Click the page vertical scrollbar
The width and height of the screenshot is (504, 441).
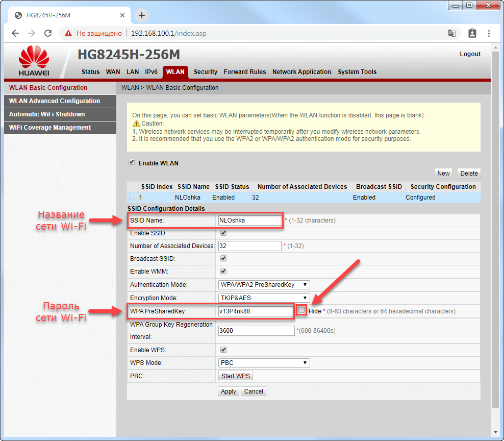tap(495, 230)
